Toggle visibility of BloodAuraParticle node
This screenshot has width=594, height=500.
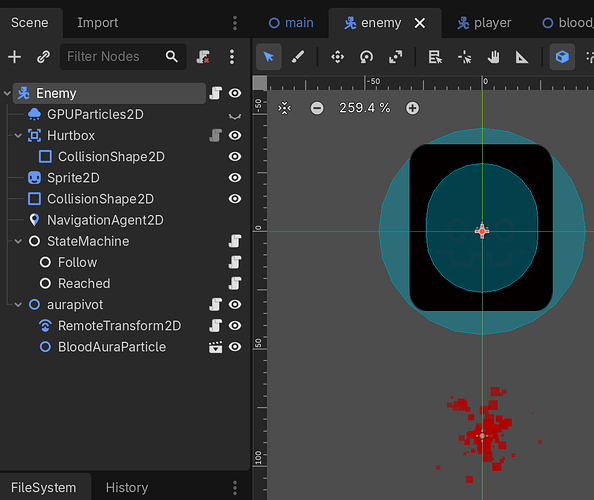tap(235, 347)
